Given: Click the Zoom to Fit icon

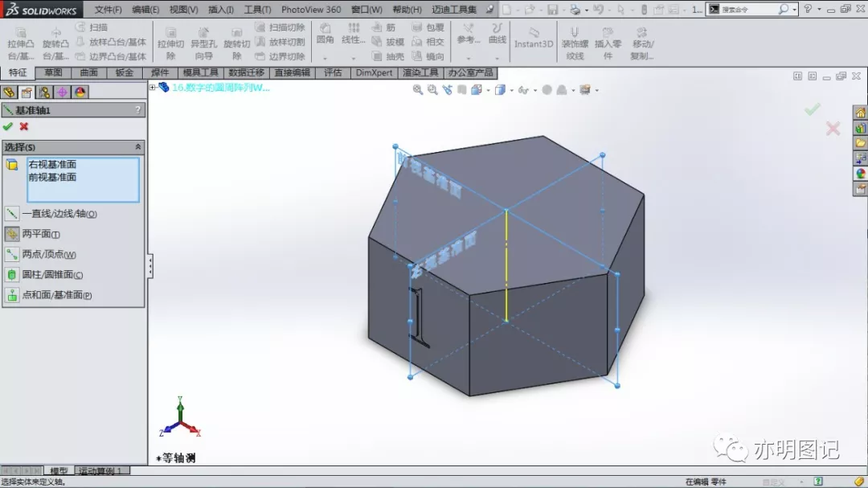Looking at the screenshot, I should [418, 90].
